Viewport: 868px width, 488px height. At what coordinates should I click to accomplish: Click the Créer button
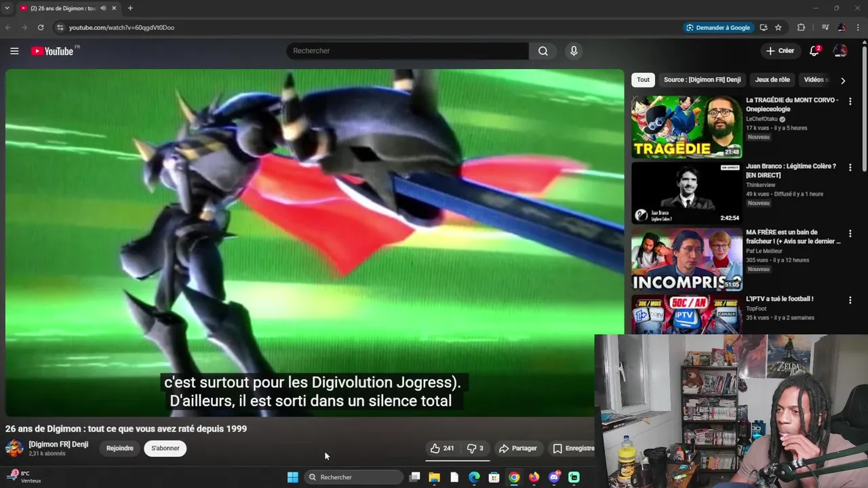[780, 51]
